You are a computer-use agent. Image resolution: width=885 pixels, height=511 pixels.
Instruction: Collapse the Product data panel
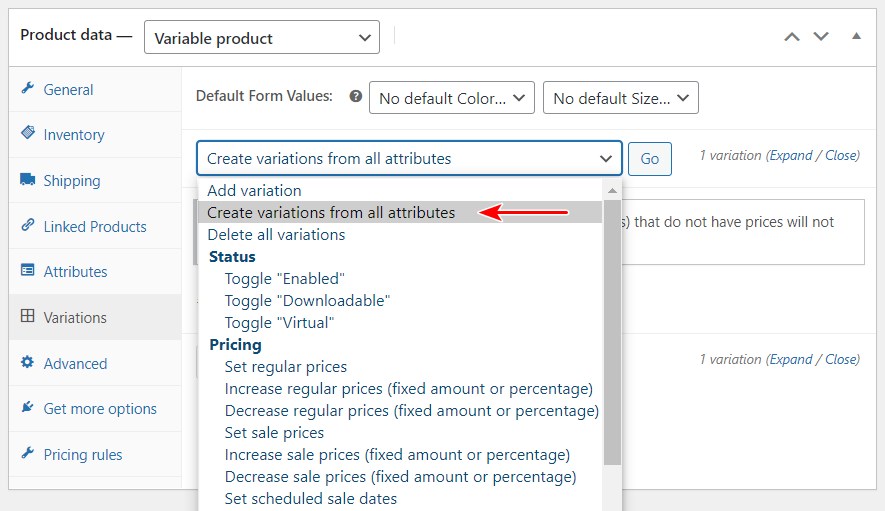(856, 36)
